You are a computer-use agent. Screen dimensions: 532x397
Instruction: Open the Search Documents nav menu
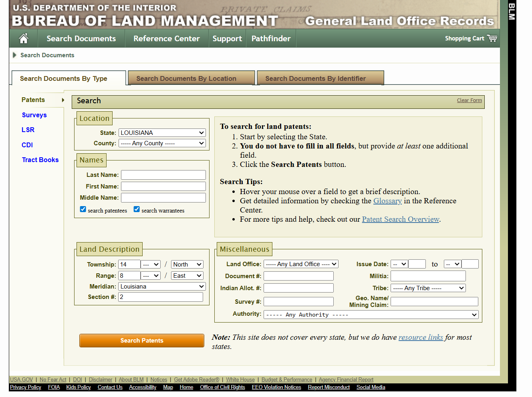pyautogui.click(x=81, y=38)
